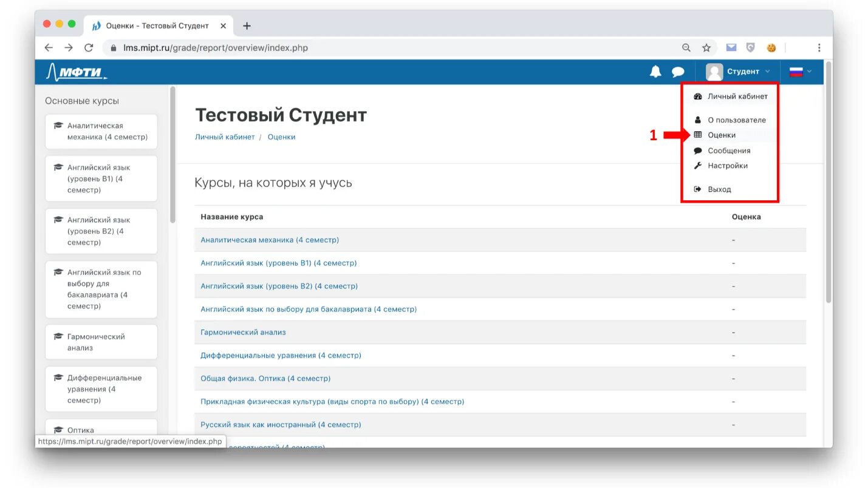
Task: Click the emoji extension icon
Action: (x=771, y=47)
